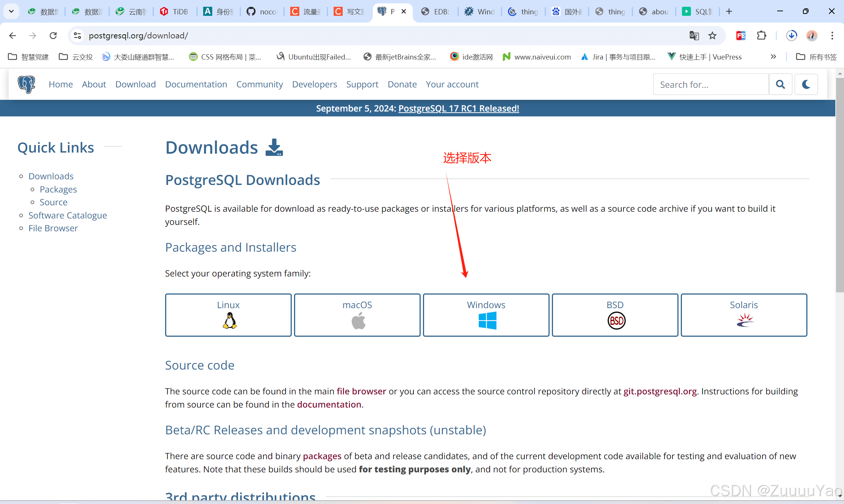Open the packages link in Beta/RC section
This screenshot has height=504, width=844.
[322, 456]
